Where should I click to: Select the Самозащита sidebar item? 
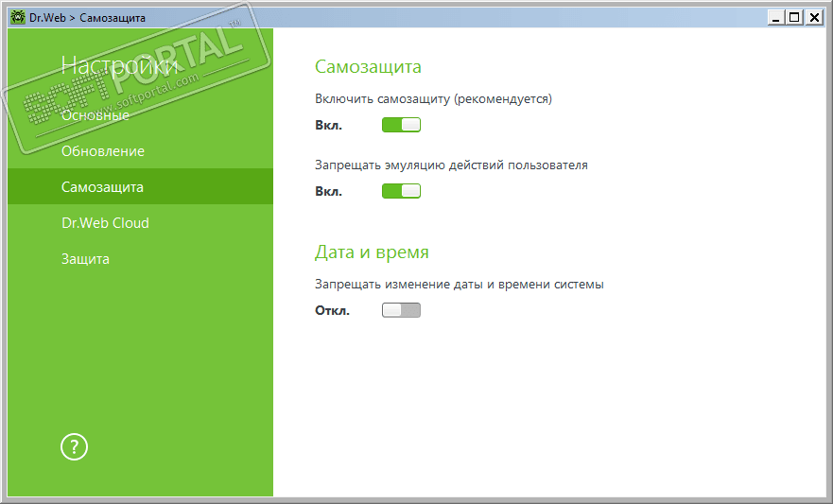(140, 186)
